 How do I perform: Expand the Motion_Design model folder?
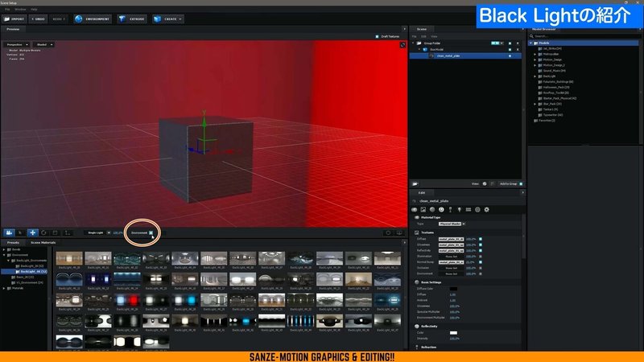(x=535, y=60)
